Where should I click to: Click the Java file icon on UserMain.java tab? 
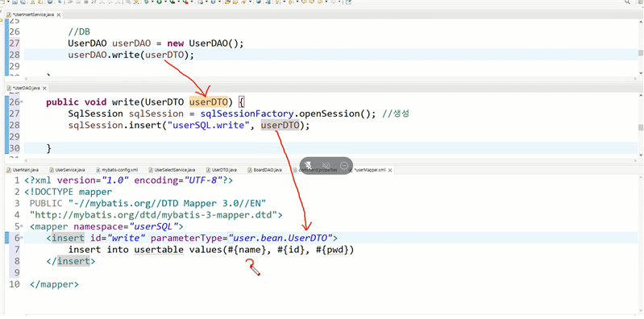(x=9, y=169)
